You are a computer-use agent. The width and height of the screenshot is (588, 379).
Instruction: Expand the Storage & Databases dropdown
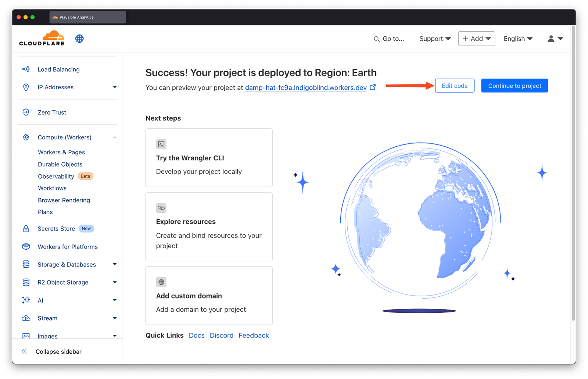(115, 264)
